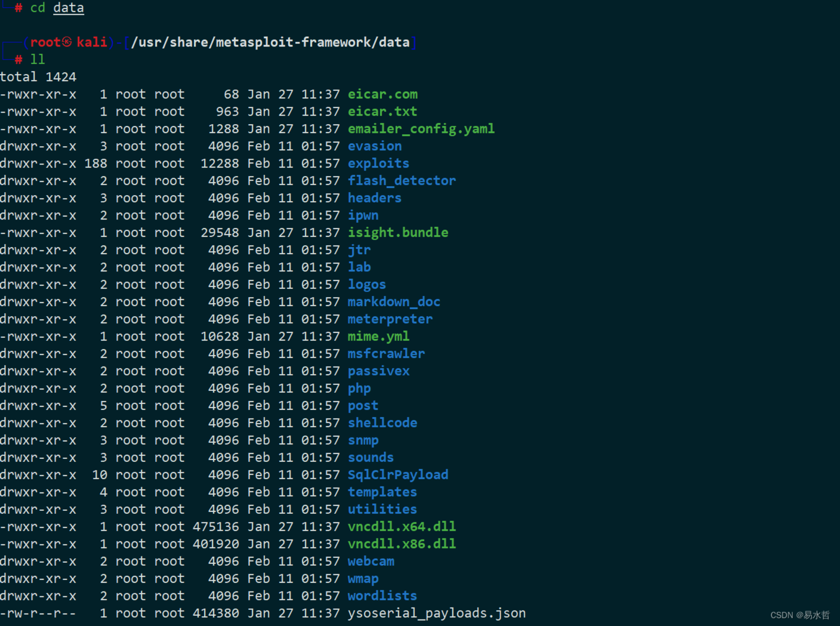
Task: Click the flash_detector directory name
Action: coord(402,181)
